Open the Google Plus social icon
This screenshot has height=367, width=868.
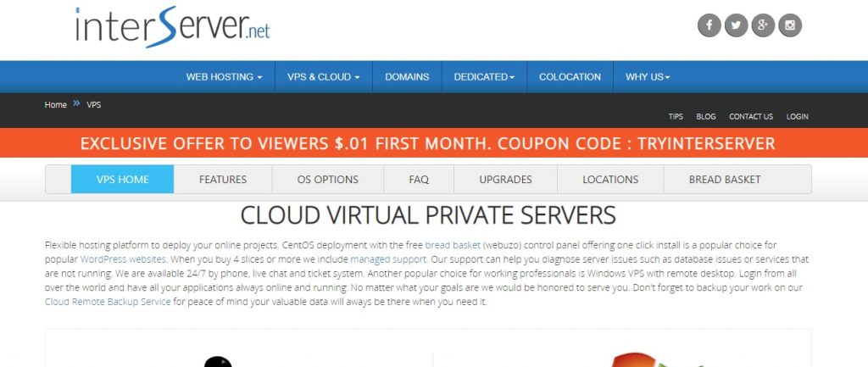click(762, 25)
